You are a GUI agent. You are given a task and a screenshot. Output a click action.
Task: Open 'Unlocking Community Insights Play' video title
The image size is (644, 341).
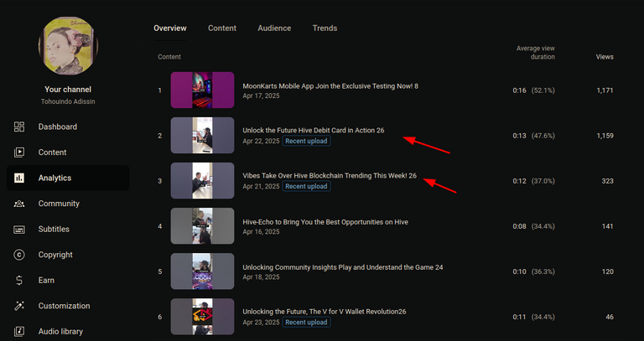coord(343,267)
